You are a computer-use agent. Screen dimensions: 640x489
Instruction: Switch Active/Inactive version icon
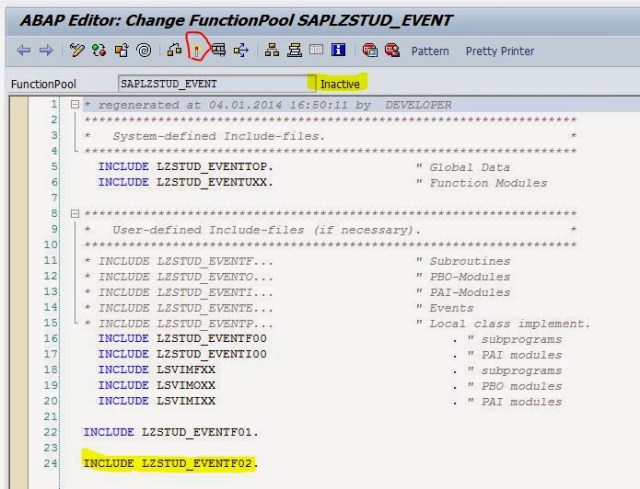[99, 50]
